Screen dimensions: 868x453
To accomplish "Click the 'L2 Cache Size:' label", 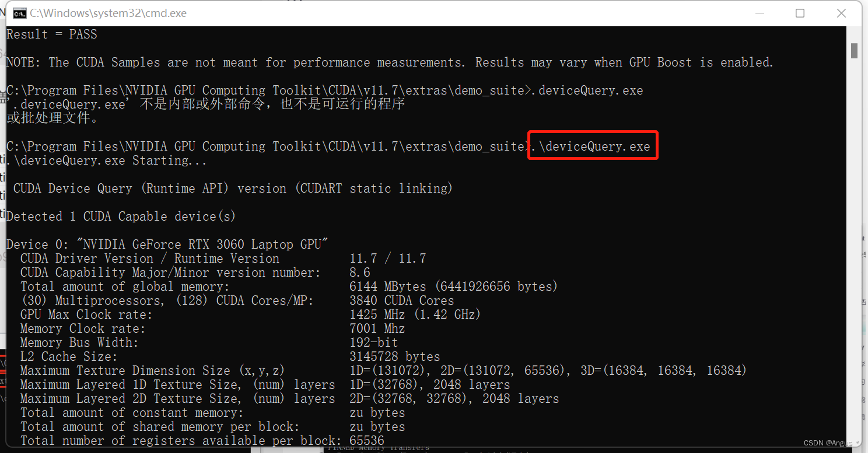I will pos(69,357).
